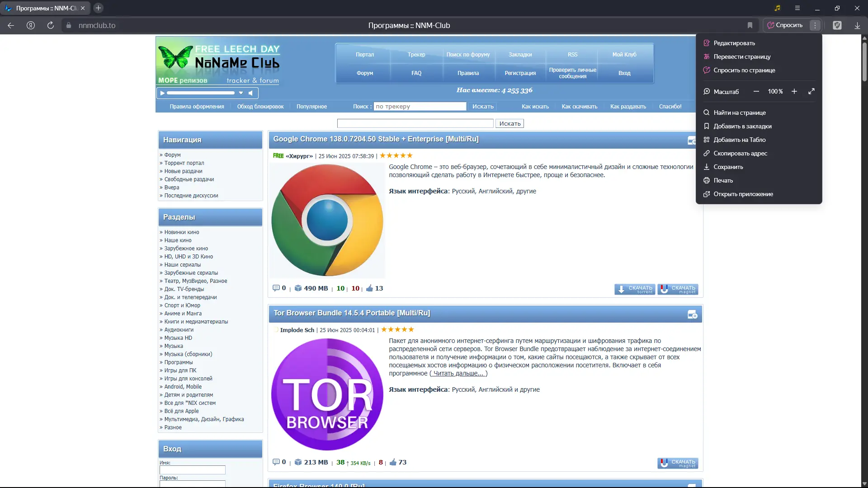868x488 pixels.
Task: Click the 'по трекеру' search input field
Action: click(x=420, y=107)
